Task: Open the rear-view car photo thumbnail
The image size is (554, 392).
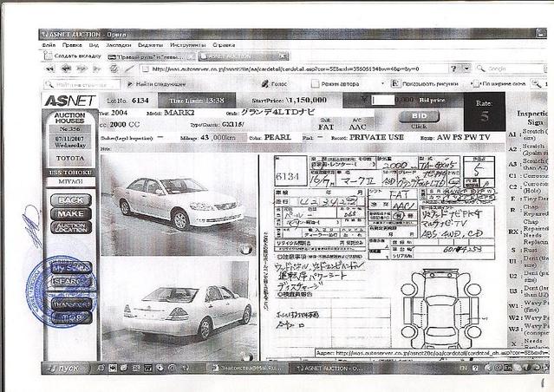Action: 179,310
